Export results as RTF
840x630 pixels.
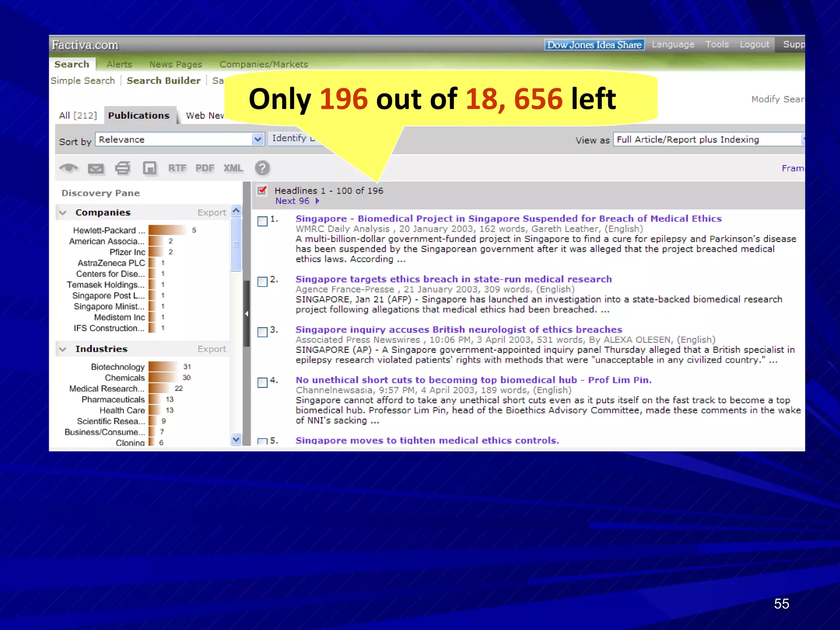(177, 168)
